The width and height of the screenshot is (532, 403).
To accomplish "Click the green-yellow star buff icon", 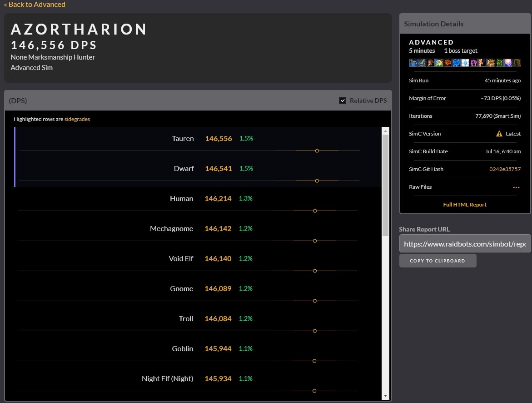I will [439, 63].
